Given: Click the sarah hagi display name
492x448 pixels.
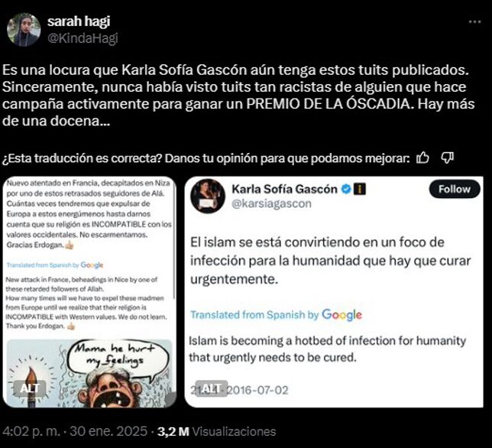Looking at the screenshot, I should point(79,21).
